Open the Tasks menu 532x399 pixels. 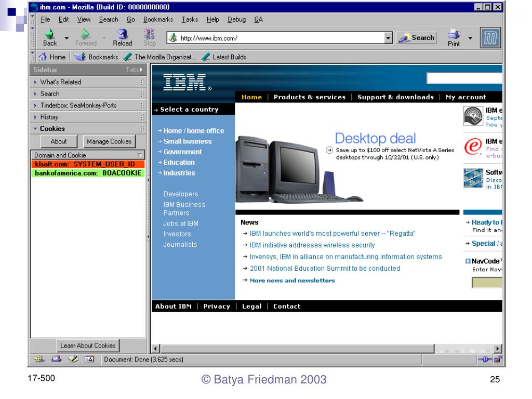point(190,19)
